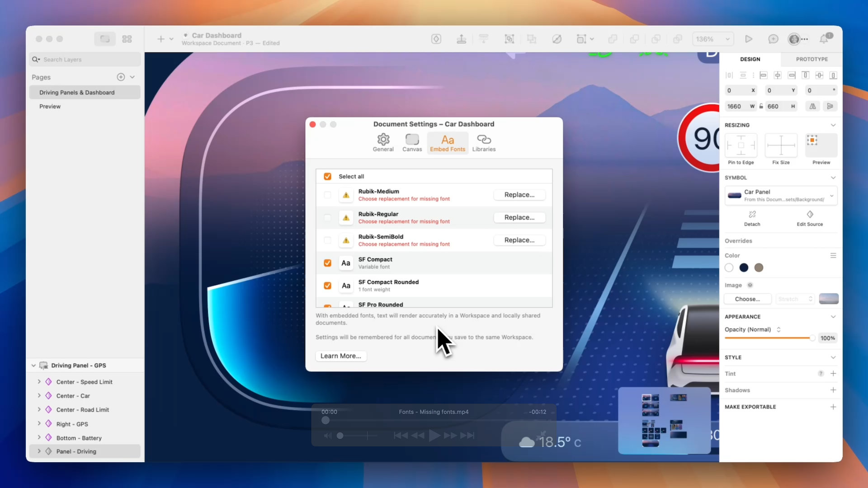Expand the Center - Speed Limit layer
The height and width of the screenshot is (488, 868).
pyautogui.click(x=39, y=382)
